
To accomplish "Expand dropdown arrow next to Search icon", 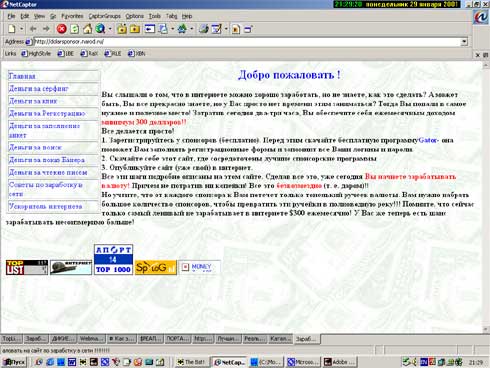I will [110, 29].
